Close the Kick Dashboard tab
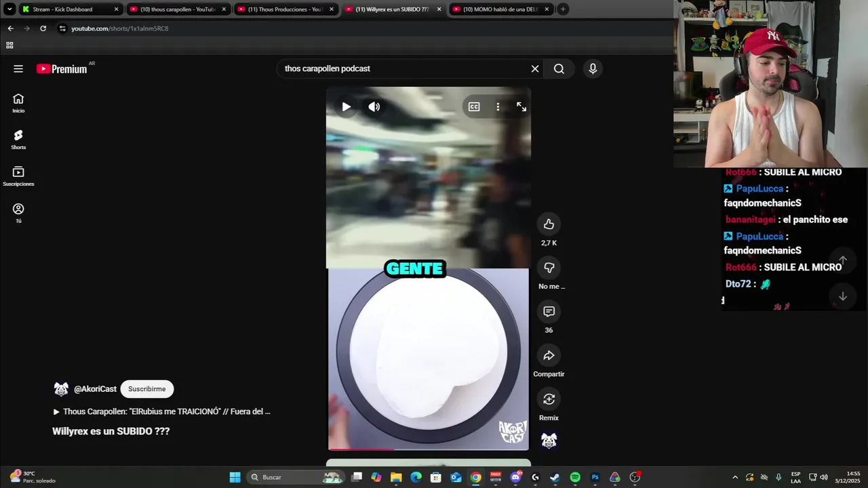The width and height of the screenshot is (868, 488). (x=116, y=9)
